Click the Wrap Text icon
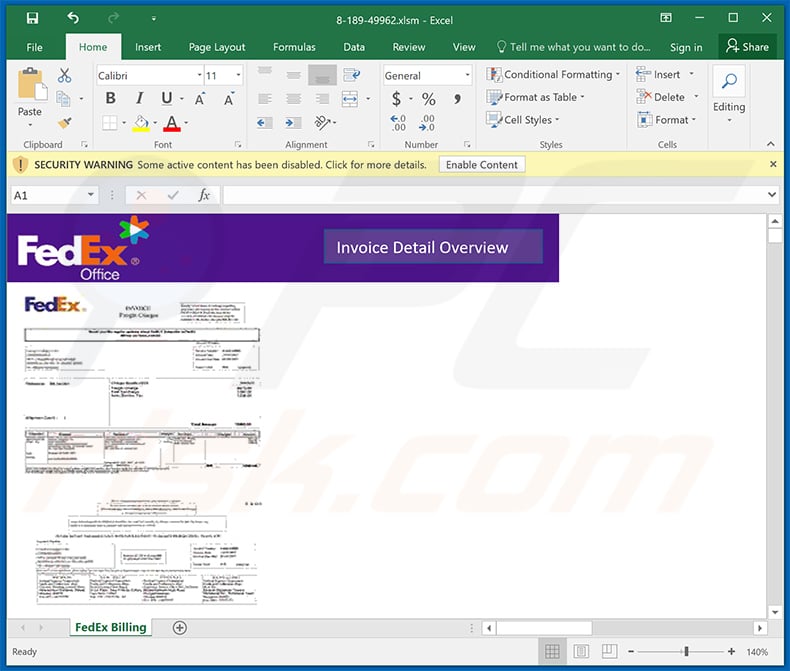790x671 pixels. [x=352, y=75]
